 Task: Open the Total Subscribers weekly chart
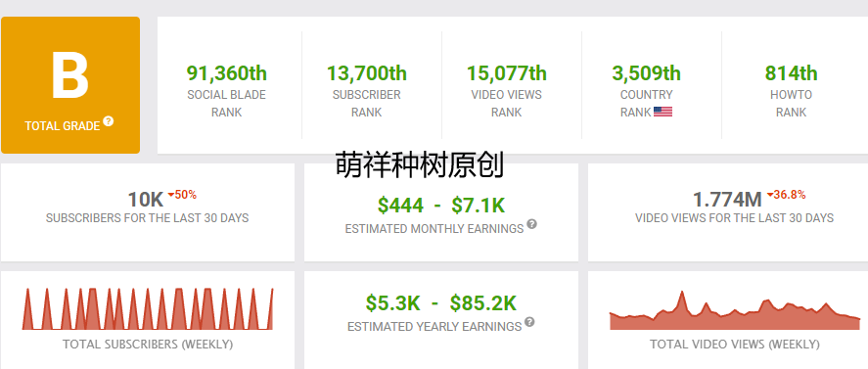[x=148, y=308]
